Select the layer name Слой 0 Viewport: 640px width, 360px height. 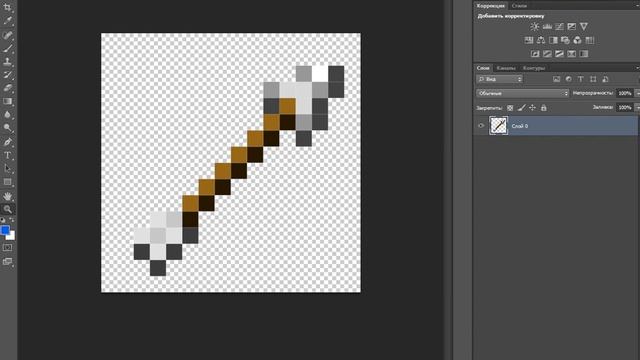click(520, 126)
